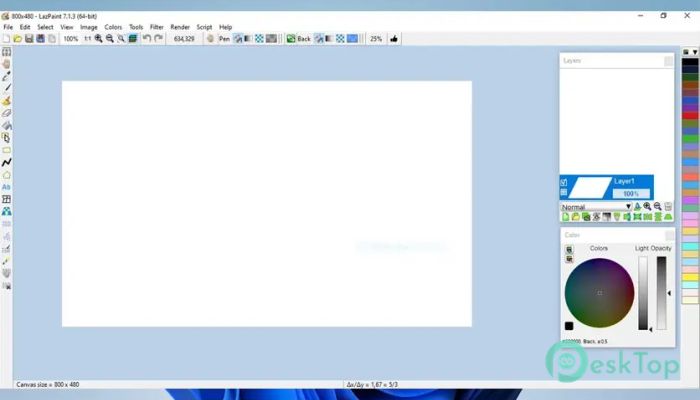Select the hand pan tool
This screenshot has height=400, width=700.
[x=6, y=64]
